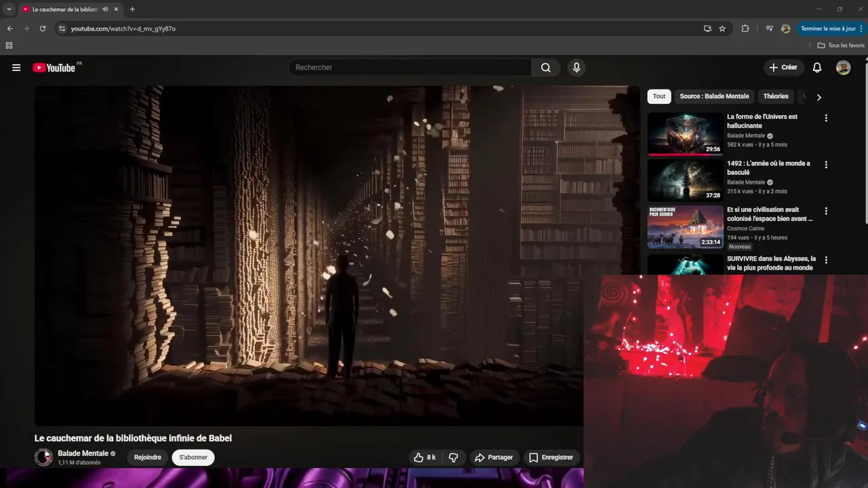This screenshot has height=488, width=868.
Task: Open the browser extensions puzzle icon
Action: click(x=745, y=28)
